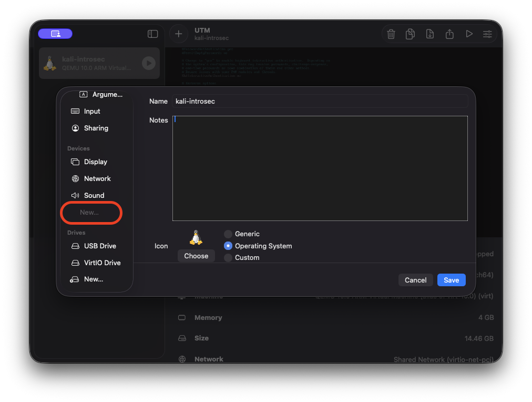Click the share VM icon

449,34
